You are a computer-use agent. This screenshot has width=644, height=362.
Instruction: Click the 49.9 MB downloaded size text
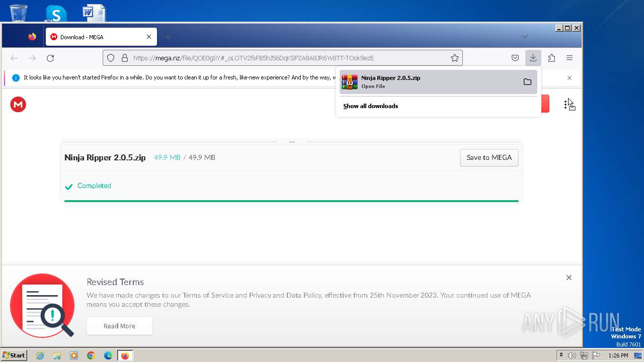click(x=167, y=157)
